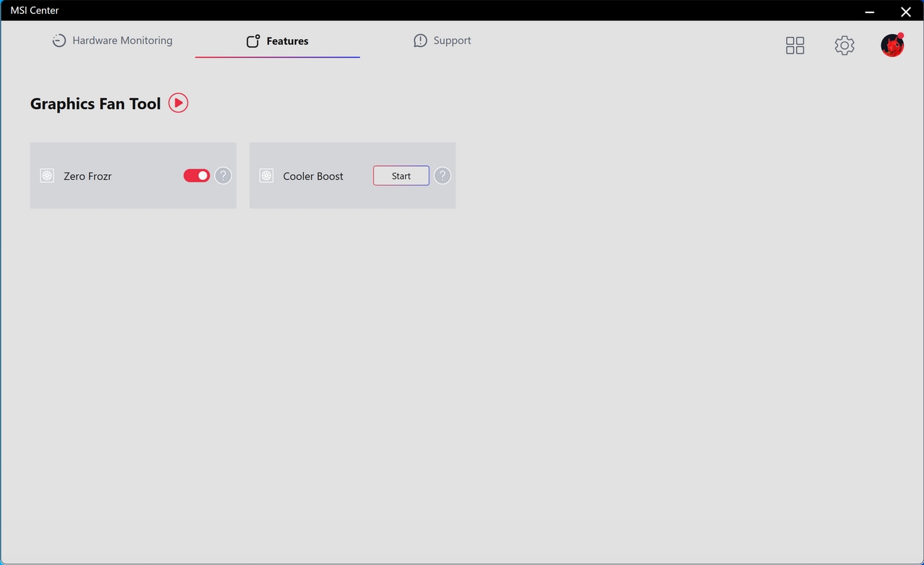Open help for Zero Frozr
The width and height of the screenshot is (924, 565).
[223, 176]
